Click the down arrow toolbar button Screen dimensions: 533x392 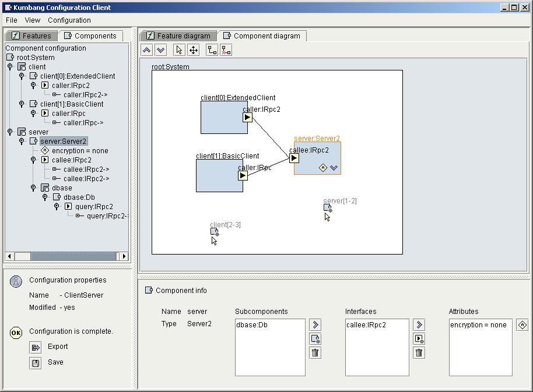161,50
